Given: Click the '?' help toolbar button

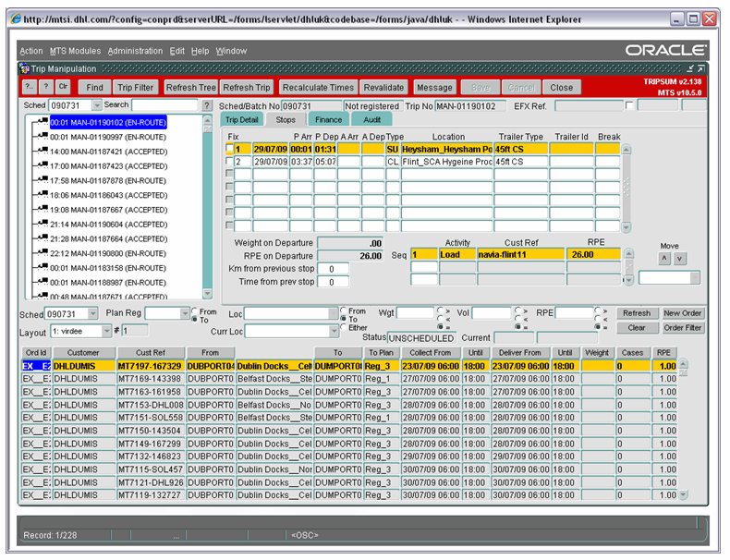Looking at the screenshot, I should tap(45, 87).
